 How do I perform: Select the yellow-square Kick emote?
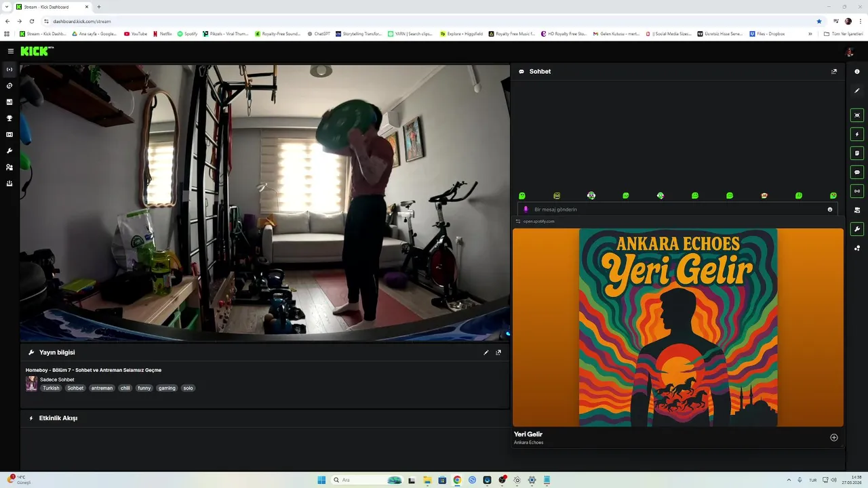(557, 196)
